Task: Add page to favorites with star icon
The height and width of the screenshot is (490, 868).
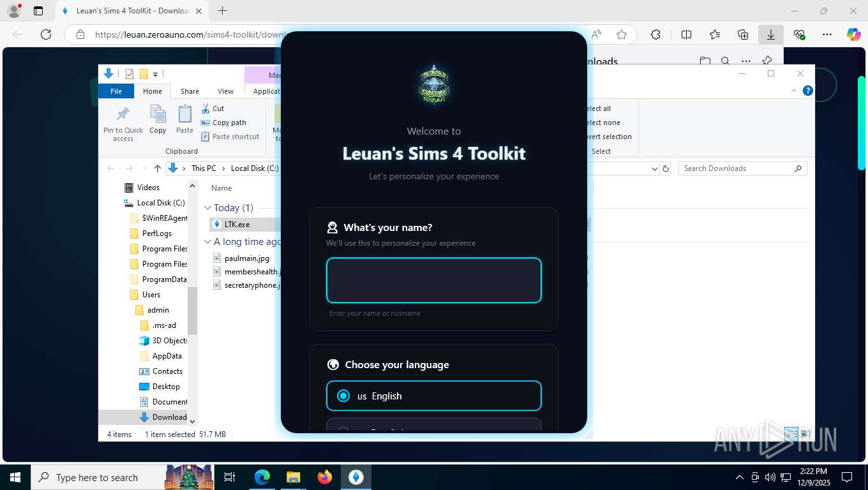Action: [x=622, y=34]
